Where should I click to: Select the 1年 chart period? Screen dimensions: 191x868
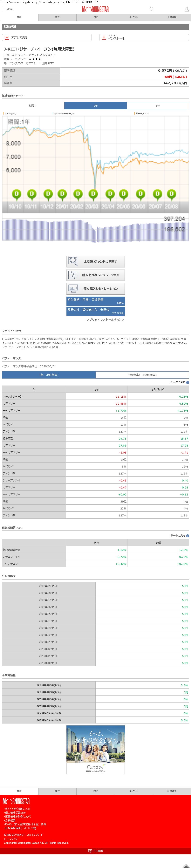pos(95,105)
